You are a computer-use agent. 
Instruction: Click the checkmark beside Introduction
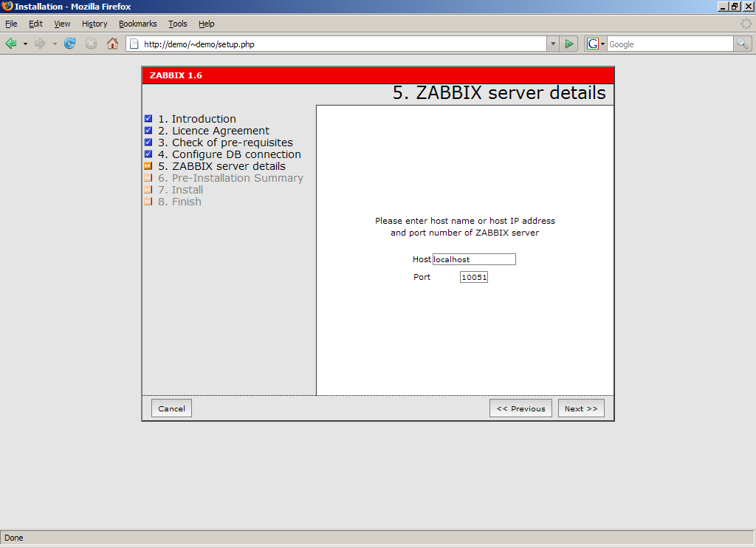tap(148, 119)
